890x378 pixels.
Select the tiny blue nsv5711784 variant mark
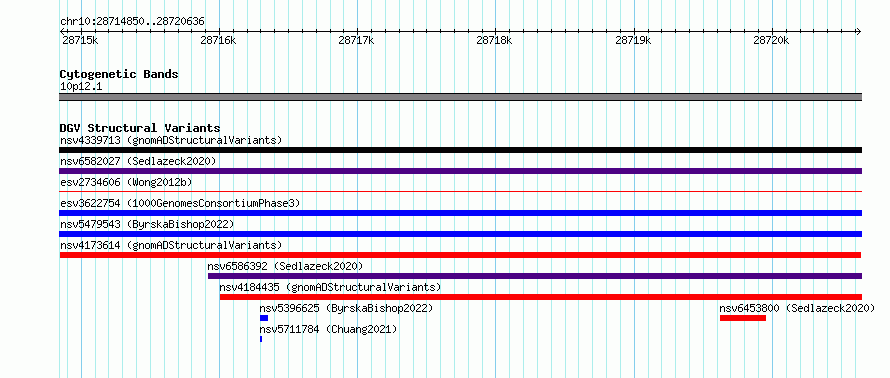(261, 339)
